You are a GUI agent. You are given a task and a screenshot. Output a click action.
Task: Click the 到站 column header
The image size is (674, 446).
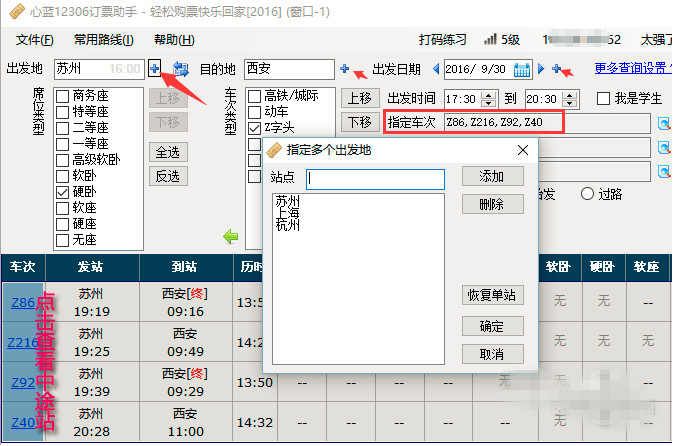186,267
